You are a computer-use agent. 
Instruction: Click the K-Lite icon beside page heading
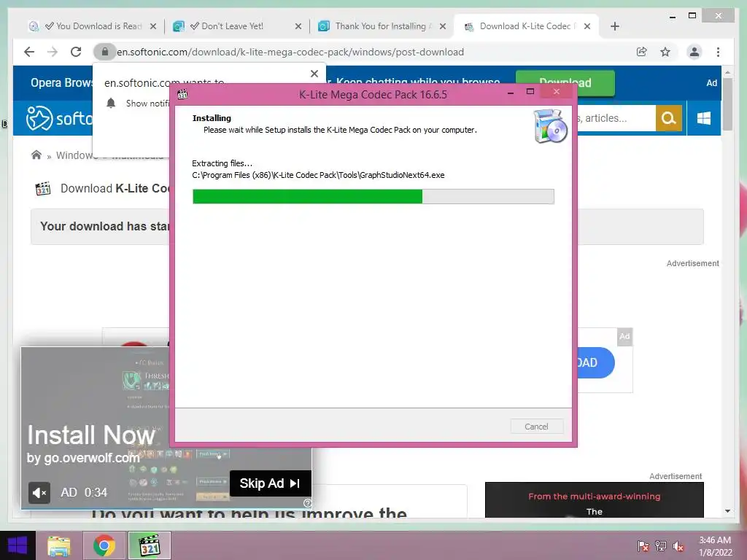(43, 188)
